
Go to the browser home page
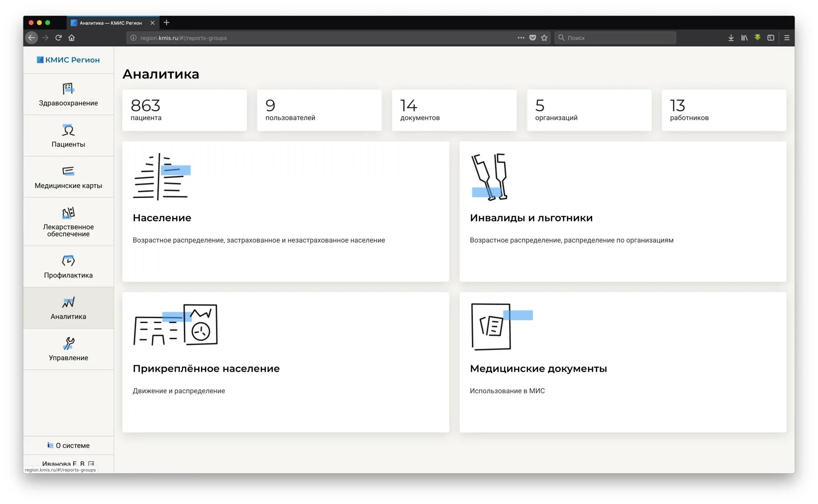[x=71, y=38]
